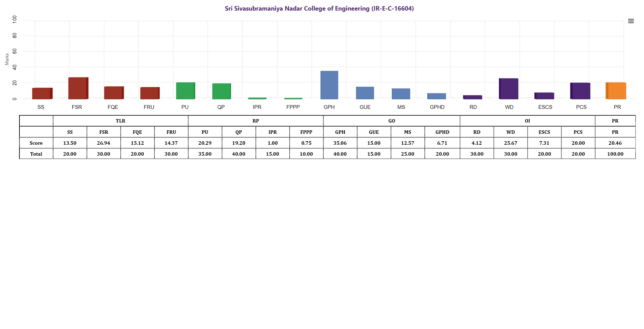Click the Score row label
Screen dimensions: 644x329
click(x=36, y=143)
